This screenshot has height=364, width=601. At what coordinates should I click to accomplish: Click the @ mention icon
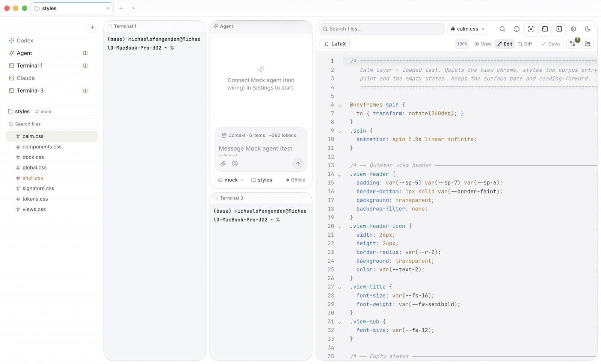[235, 164]
